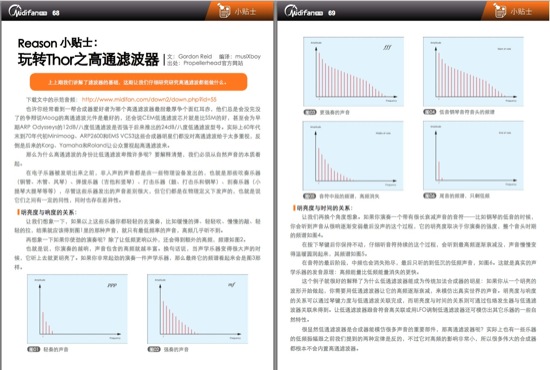
Task: Select the fff amplitude spectrum chart
Action: (x=354, y=72)
